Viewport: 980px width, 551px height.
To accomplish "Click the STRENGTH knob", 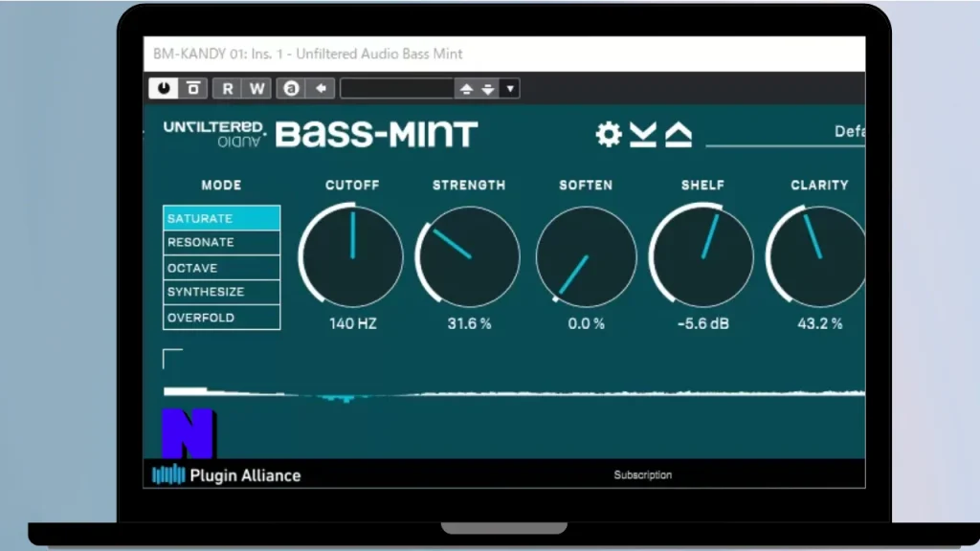I will coord(469,256).
